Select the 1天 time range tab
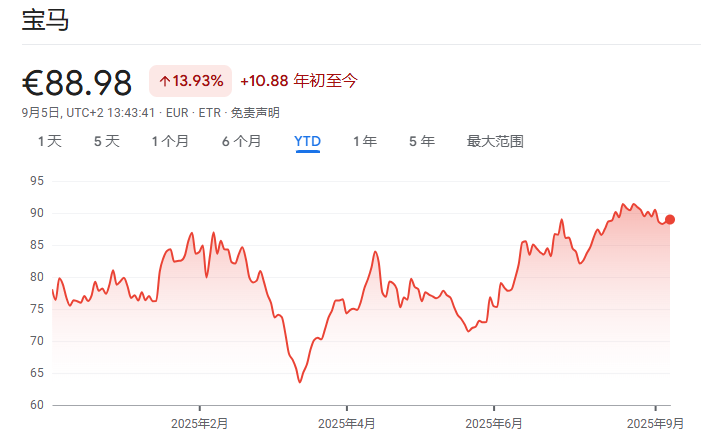701x444 pixels. 50,141
